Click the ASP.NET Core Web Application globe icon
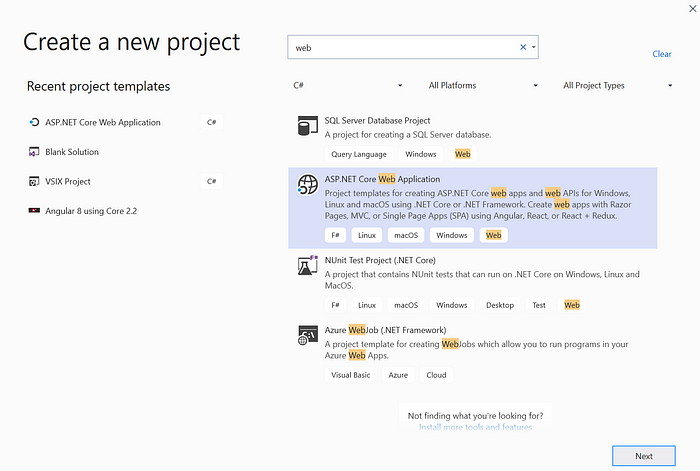700x471 pixels. (x=308, y=184)
